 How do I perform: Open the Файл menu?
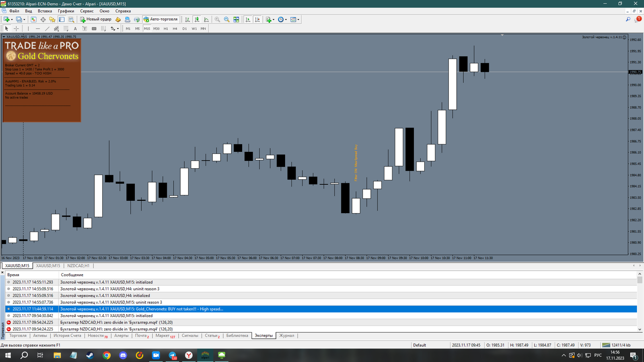pos(14,11)
